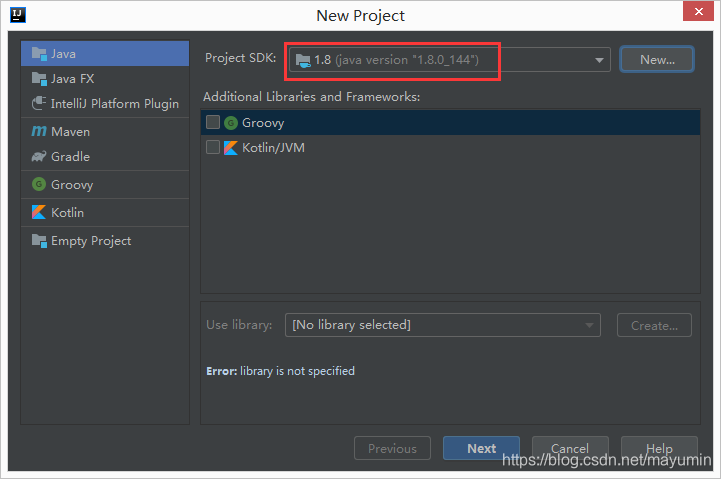Click the 'Additional Libraries and Frameworks:' label
The width and height of the screenshot is (721, 479).
pyautogui.click(x=312, y=97)
